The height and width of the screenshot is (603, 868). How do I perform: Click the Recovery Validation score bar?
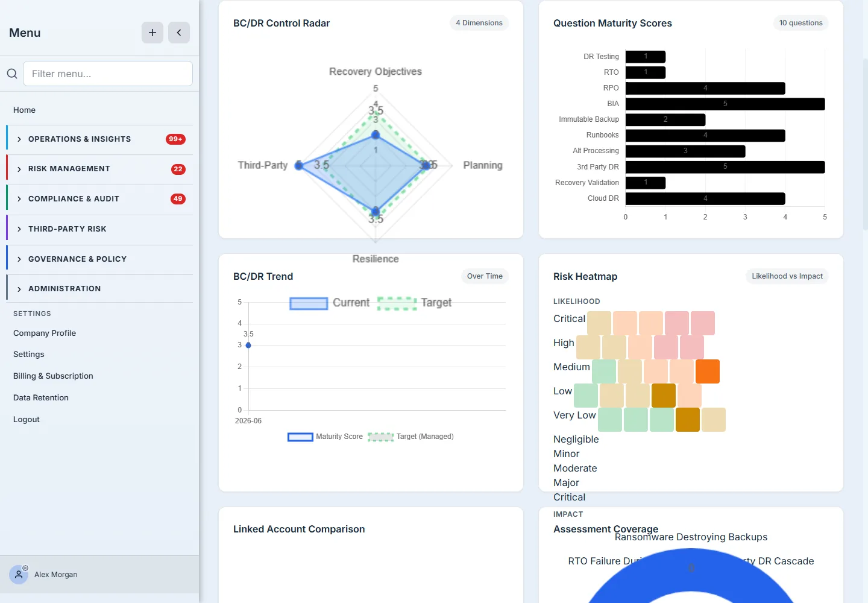click(646, 183)
